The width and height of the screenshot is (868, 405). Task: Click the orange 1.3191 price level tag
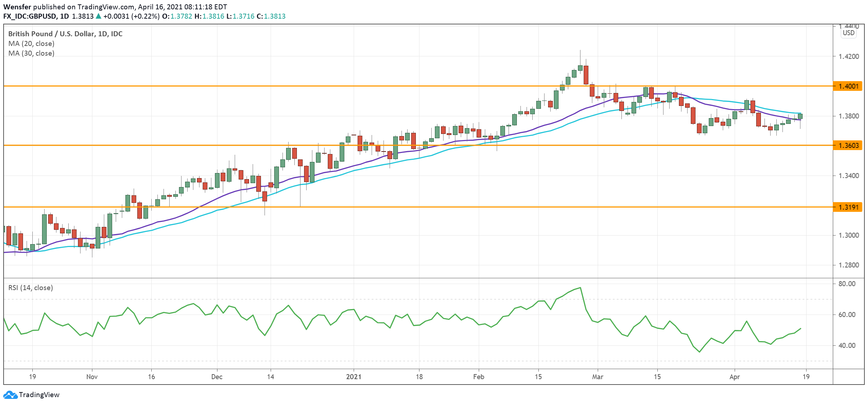pos(848,207)
